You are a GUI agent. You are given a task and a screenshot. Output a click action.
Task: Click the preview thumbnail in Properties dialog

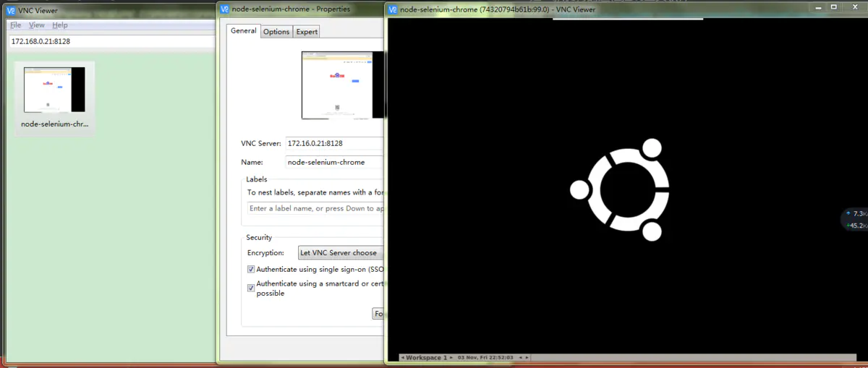click(344, 85)
